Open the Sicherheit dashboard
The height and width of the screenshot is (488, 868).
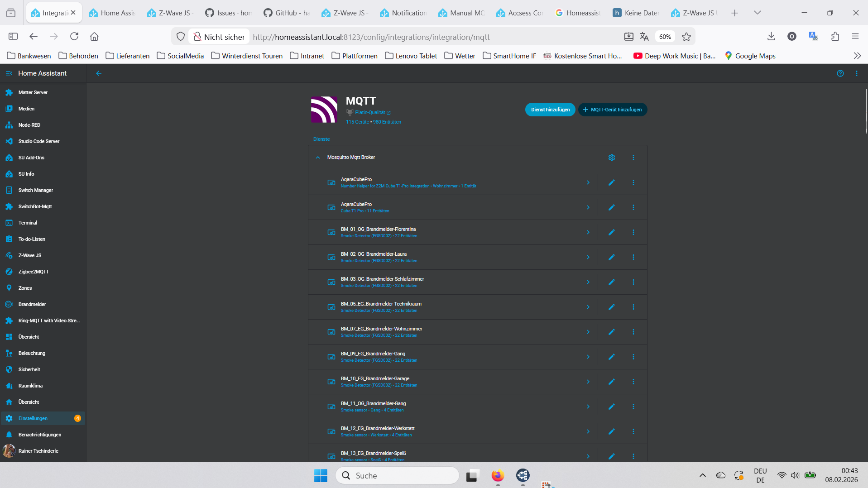pos(43,369)
